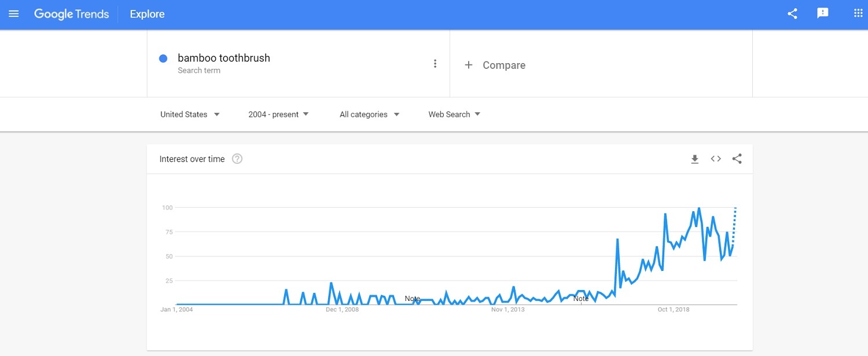Click the second Note marker near 2016
Viewport: 868px width, 356px height.
pyautogui.click(x=581, y=299)
